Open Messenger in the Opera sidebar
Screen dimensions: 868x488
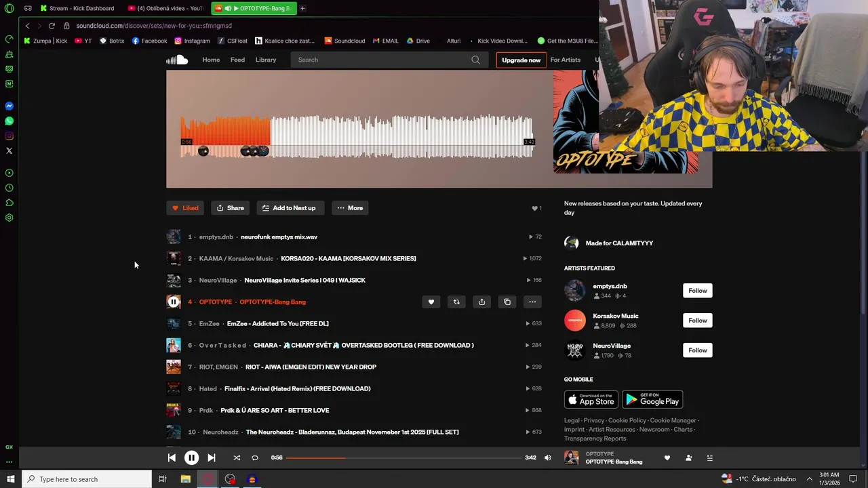coord(9,106)
